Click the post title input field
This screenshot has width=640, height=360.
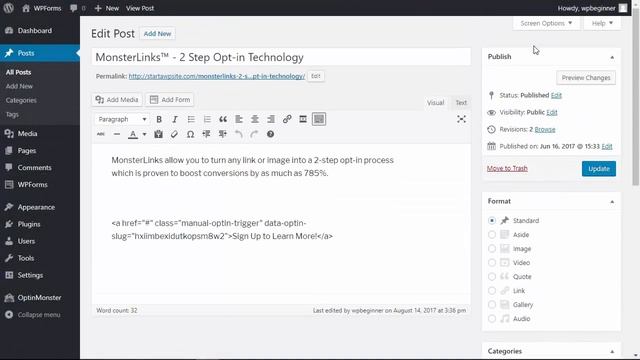[x=281, y=57]
